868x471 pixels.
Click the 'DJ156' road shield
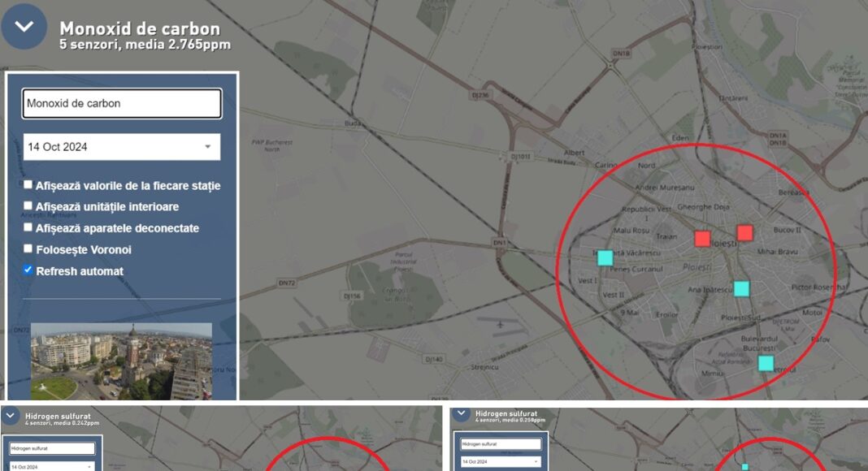pyautogui.click(x=352, y=296)
